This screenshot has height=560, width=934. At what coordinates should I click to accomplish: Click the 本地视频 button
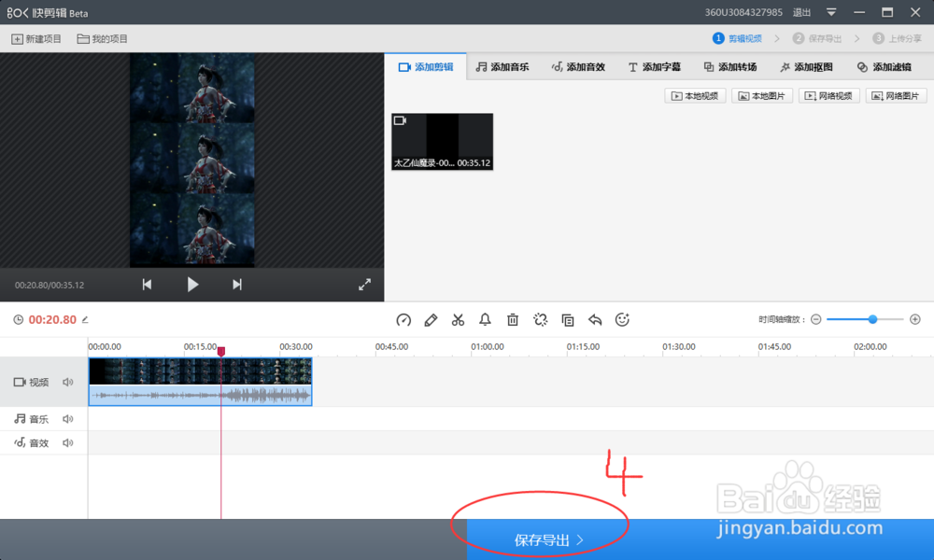[695, 96]
